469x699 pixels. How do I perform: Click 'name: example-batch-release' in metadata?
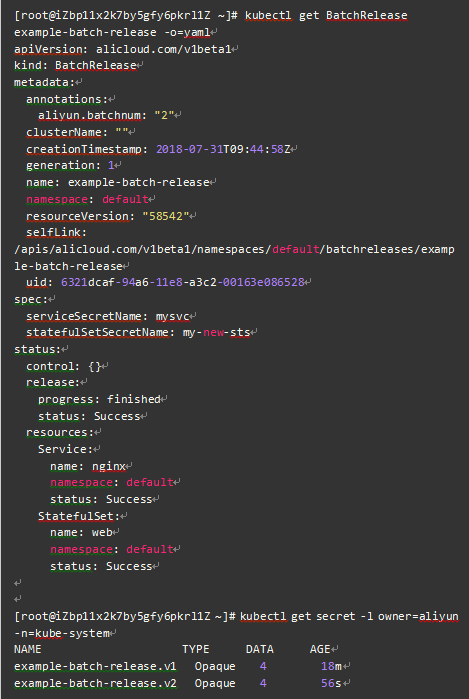pos(118,182)
